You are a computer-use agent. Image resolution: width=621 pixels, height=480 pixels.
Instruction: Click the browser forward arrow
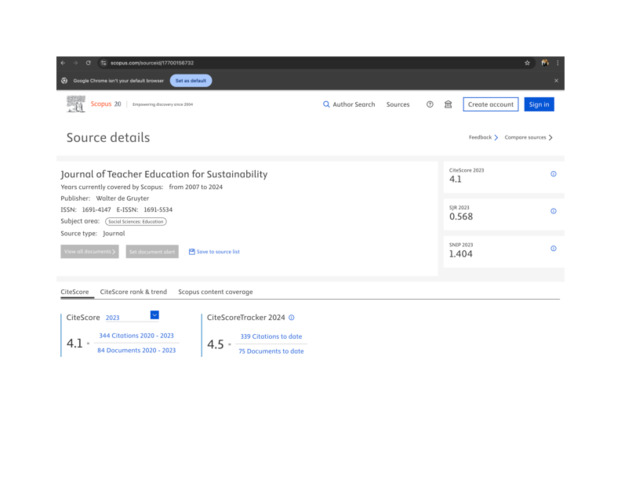[x=76, y=63]
